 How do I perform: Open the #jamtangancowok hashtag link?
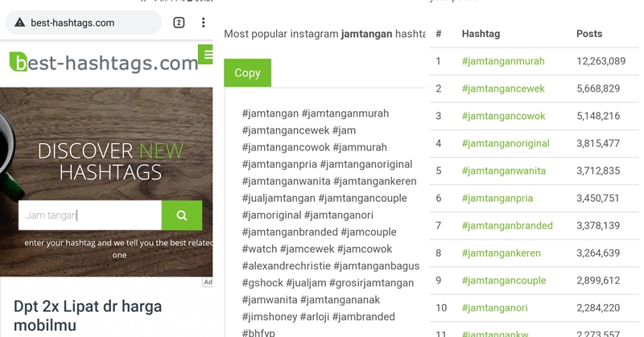tap(504, 116)
